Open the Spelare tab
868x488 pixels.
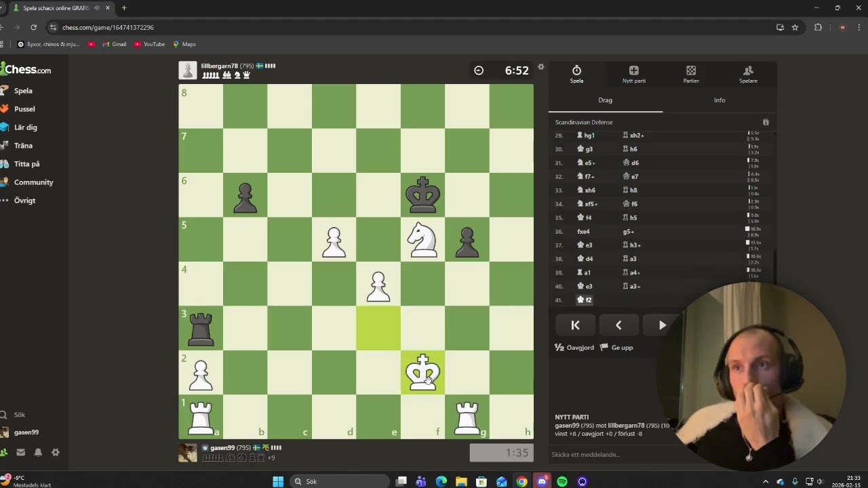(748, 75)
